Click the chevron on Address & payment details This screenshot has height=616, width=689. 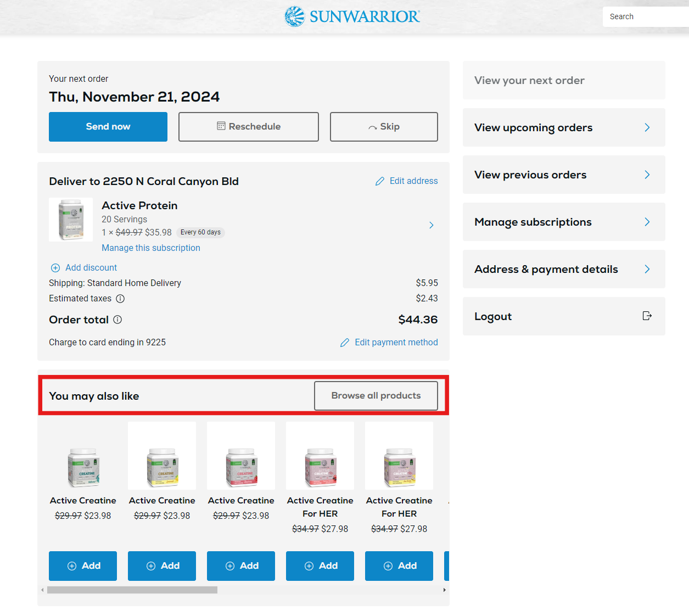click(647, 269)
